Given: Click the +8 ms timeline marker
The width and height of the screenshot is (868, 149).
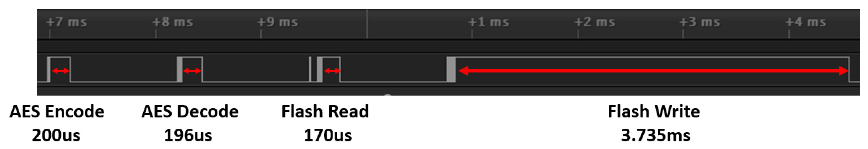Looking at the screenshot, I should (172, 22).
